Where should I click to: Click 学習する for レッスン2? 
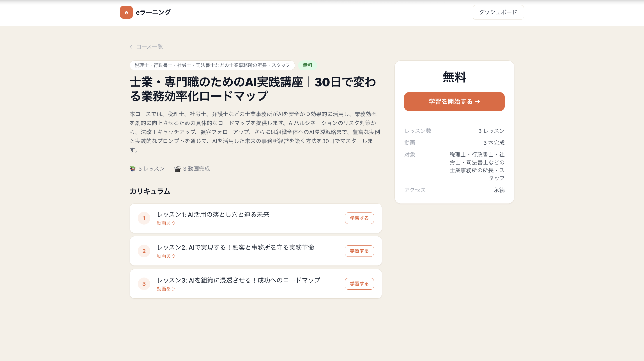point(359,251)
